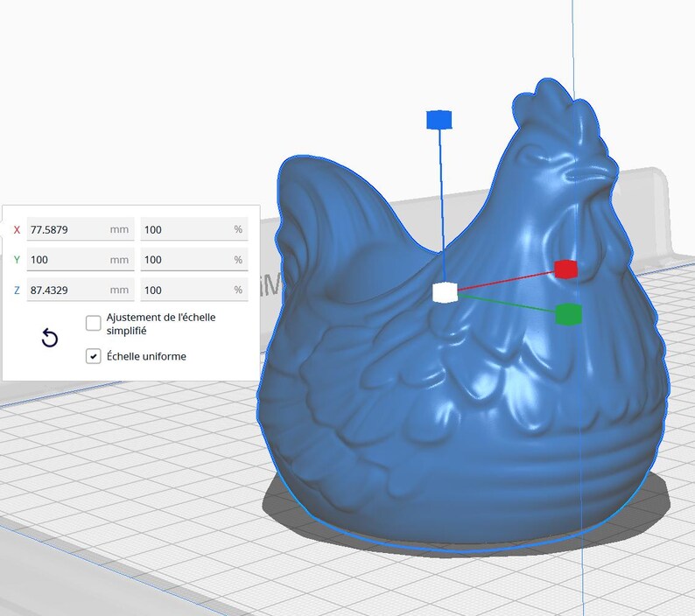This screenshot has height=616, width=695.
Task: Click the Z size mm field
Action: coord(81,290)
